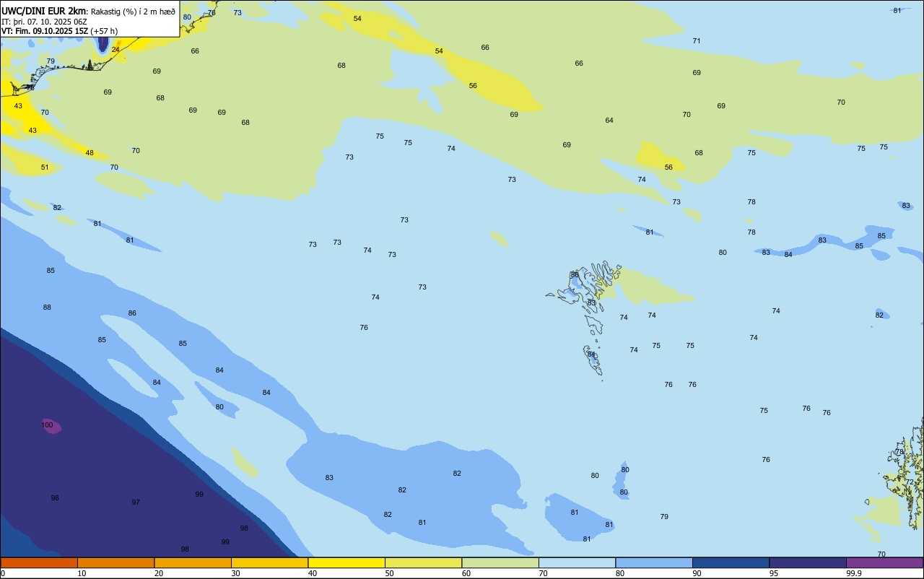Click the humidity value "51" on the map

45,167
